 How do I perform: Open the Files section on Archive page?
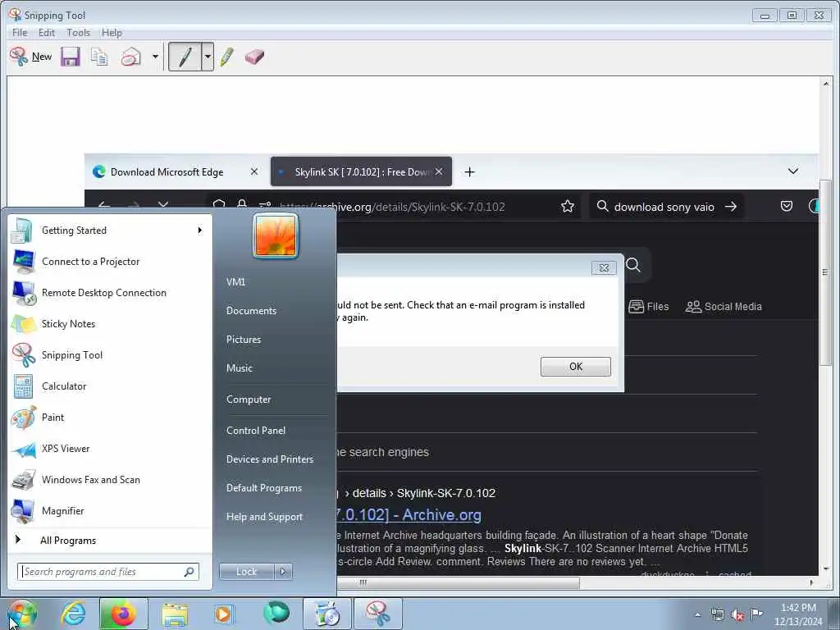(649, 307)
